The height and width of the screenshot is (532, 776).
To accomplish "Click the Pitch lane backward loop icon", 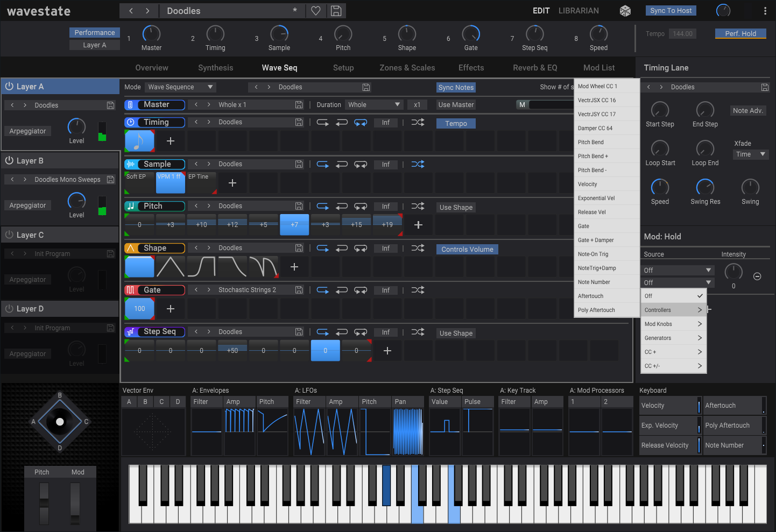I will 342,207.
